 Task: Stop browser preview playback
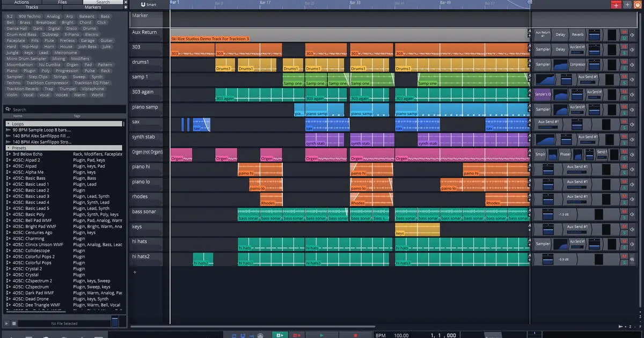tap(14, 324)
